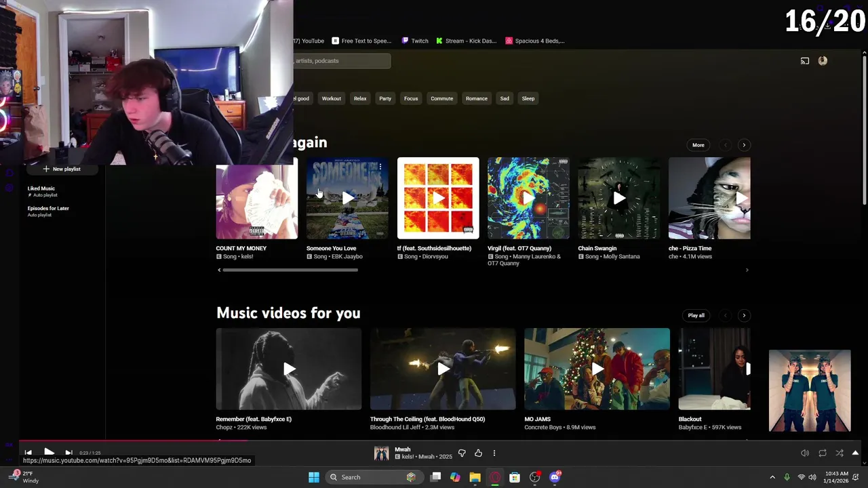This screenshot has width=868, height=488.
Task: Toggle repeat mode in the player
Action: pos(822,453)
